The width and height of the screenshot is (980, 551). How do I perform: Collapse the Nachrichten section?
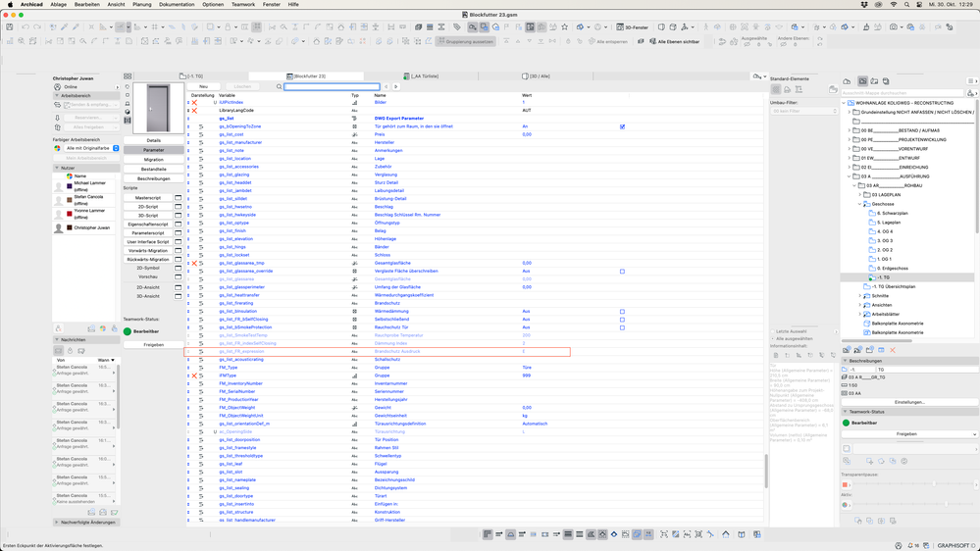[x=57, y=340]
